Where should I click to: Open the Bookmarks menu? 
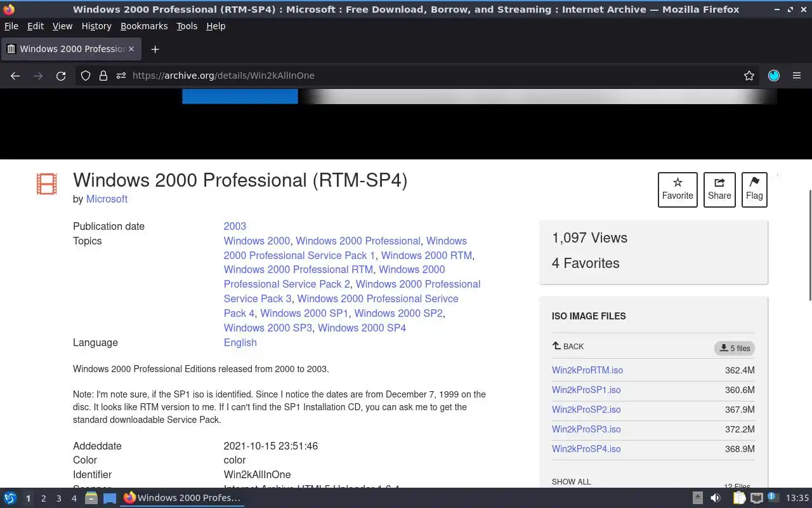144,26
